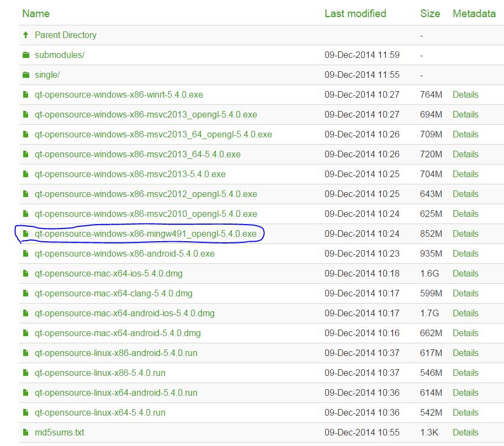Open Details for the 643M msvc2012 file
This screenshot has height=446, width=504.
(465, 194)
